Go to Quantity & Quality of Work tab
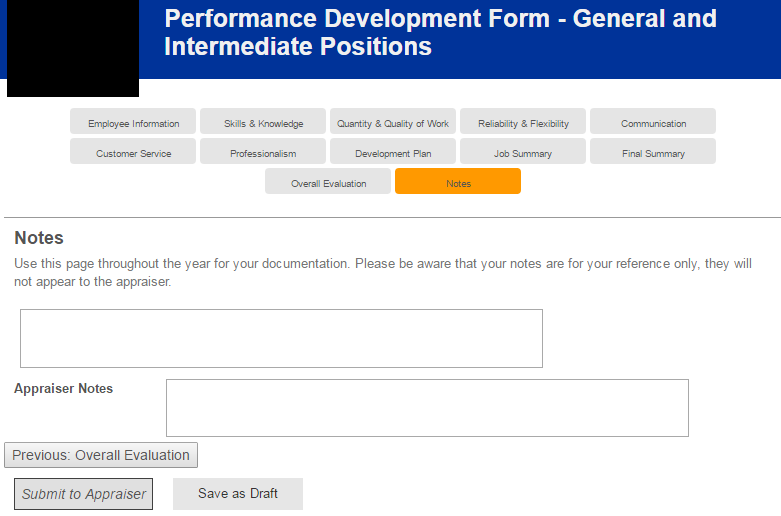Viewport: 781px width, 516px height. (393, 123)
